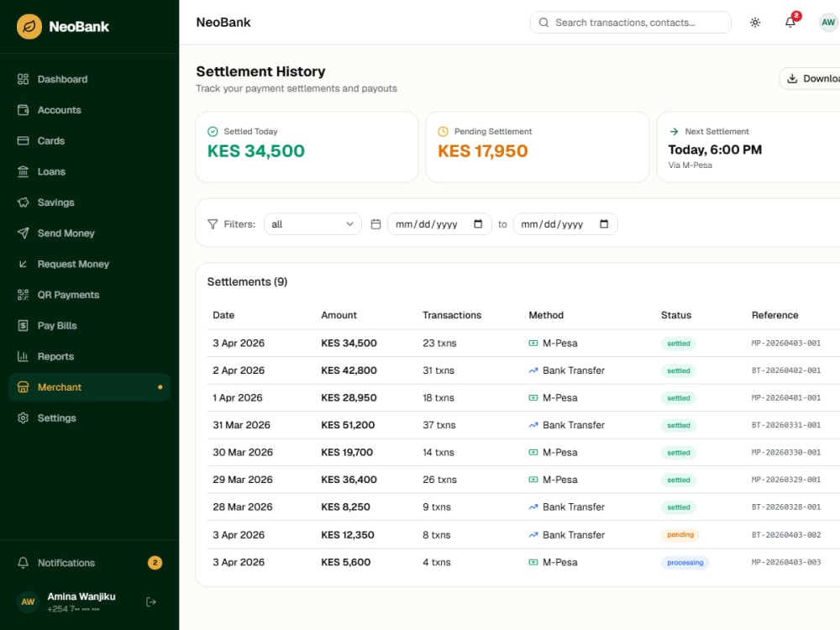Click the Settings gear icon
840x630 pixels.
click(23, 417)
